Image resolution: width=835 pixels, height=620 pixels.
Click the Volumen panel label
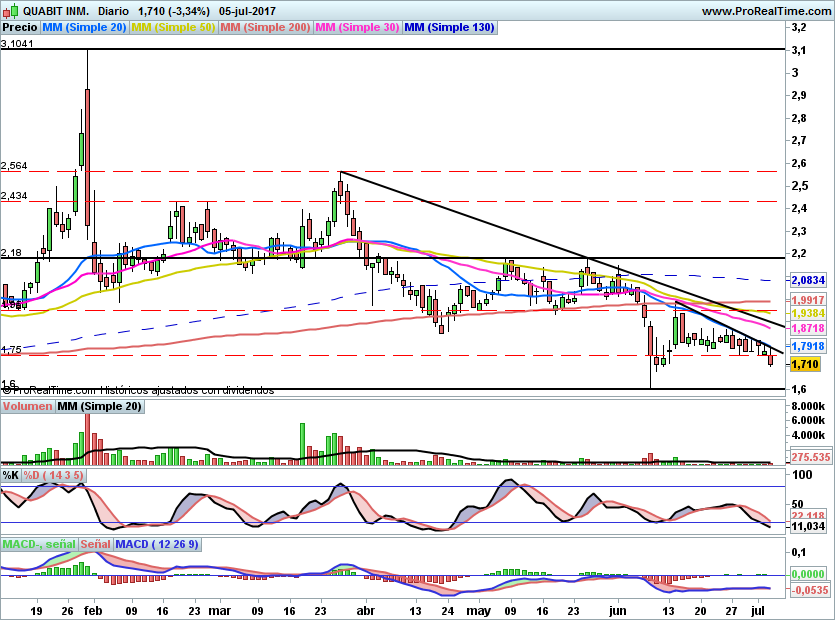pos(27,407)
